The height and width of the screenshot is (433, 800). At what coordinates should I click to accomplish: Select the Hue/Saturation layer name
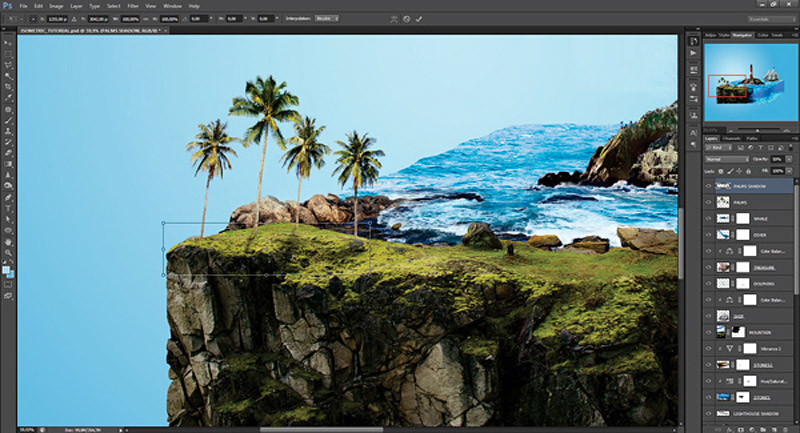pos(772,381)
